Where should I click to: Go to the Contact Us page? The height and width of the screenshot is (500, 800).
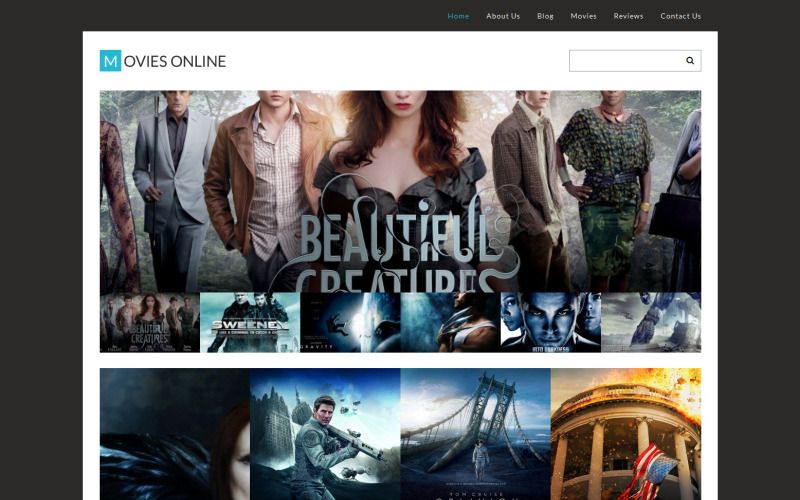680,16
